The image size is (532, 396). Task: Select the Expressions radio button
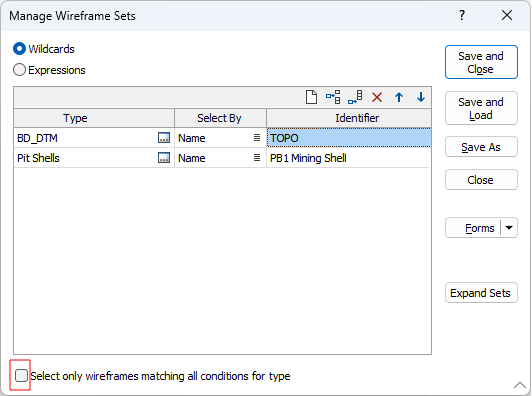(19, 70)
